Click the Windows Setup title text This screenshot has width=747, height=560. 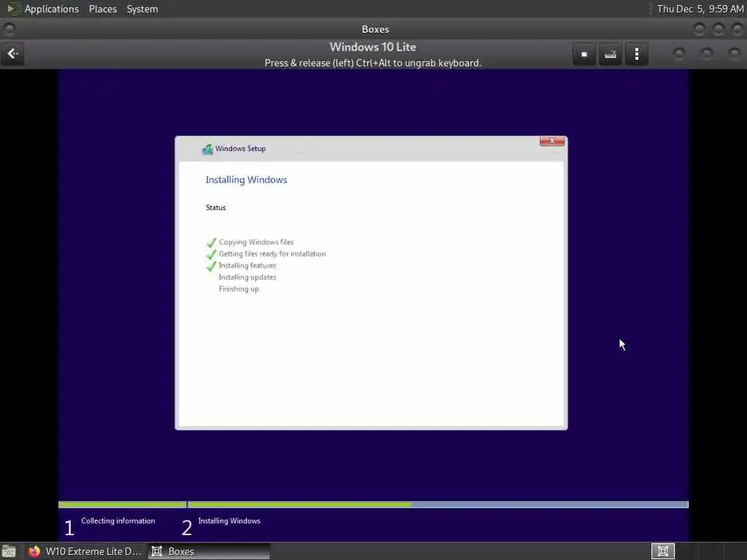coord(240,149)
